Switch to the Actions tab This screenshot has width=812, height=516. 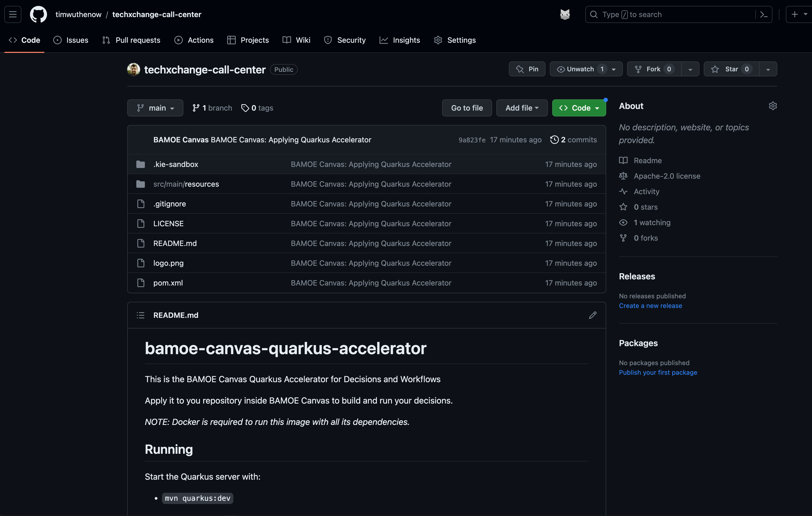(194, 40)
